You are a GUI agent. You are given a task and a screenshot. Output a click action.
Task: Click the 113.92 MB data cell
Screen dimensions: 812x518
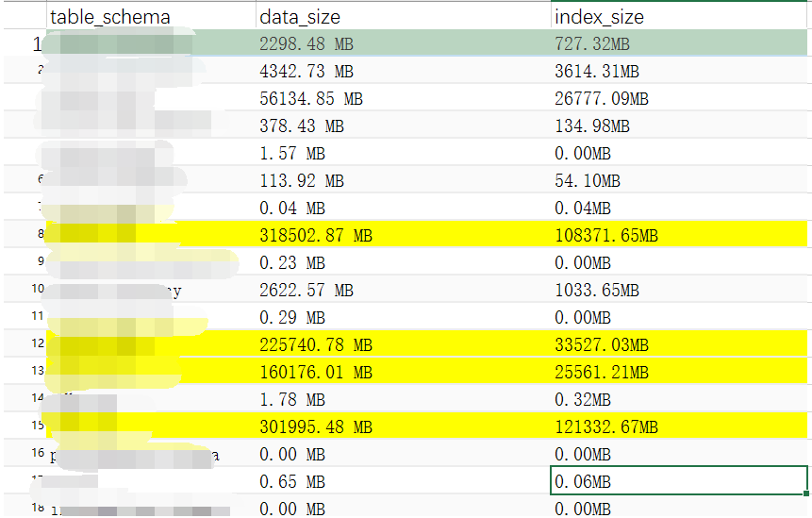(301, 180)
